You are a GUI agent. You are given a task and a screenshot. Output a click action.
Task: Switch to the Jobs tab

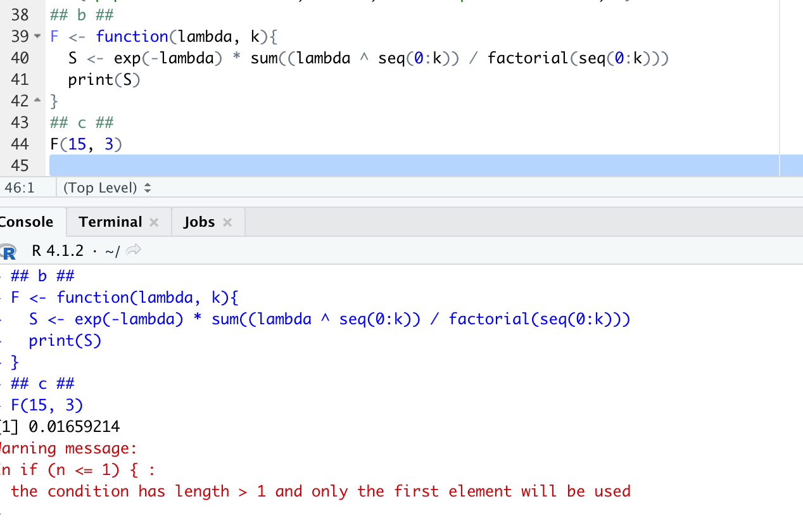[199, 222]
